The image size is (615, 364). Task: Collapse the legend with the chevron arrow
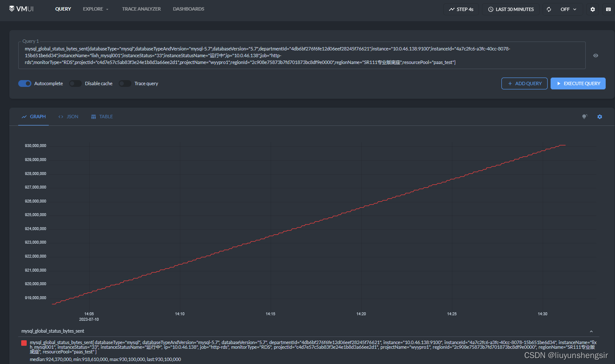pyautogui.click(x=592, y=332)
